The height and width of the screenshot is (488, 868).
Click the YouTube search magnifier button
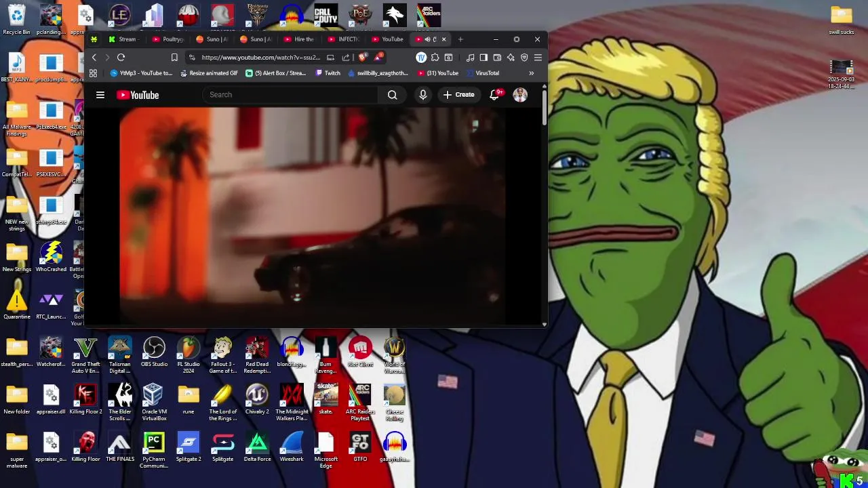coord(392,95)
